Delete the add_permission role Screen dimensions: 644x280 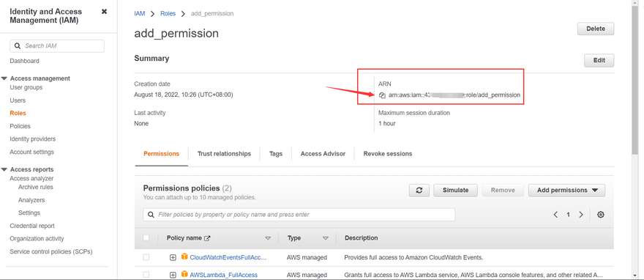point(596,29)
